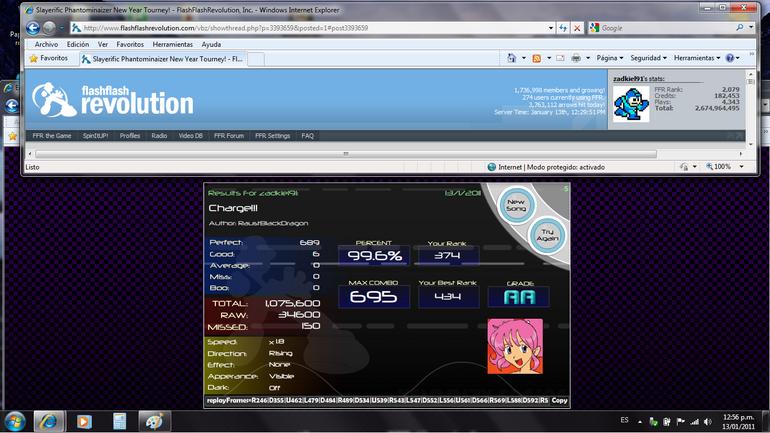The image size is (770, 433).
Task: Select the FFR Forum navigation tab
Action: click(x=228, y=136)
